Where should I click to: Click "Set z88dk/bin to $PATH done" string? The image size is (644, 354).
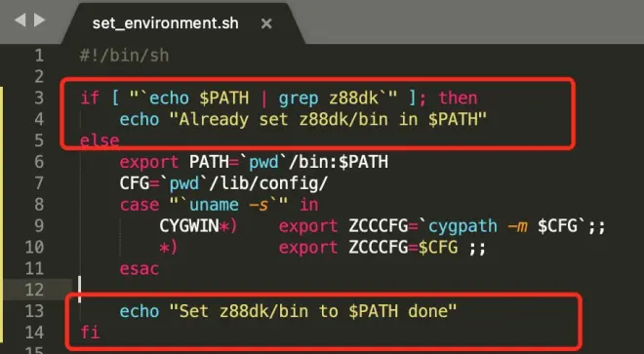(313, 311)
